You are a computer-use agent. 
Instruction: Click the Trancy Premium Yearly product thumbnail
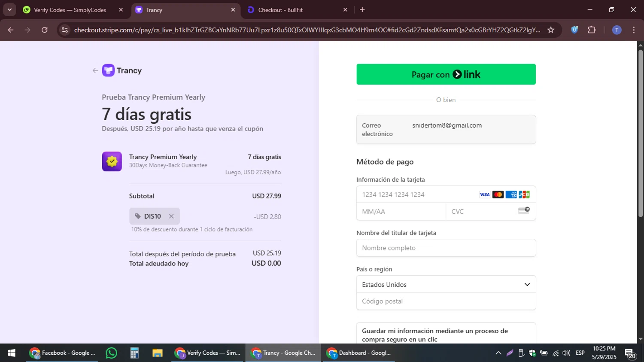tap(112, 161)
